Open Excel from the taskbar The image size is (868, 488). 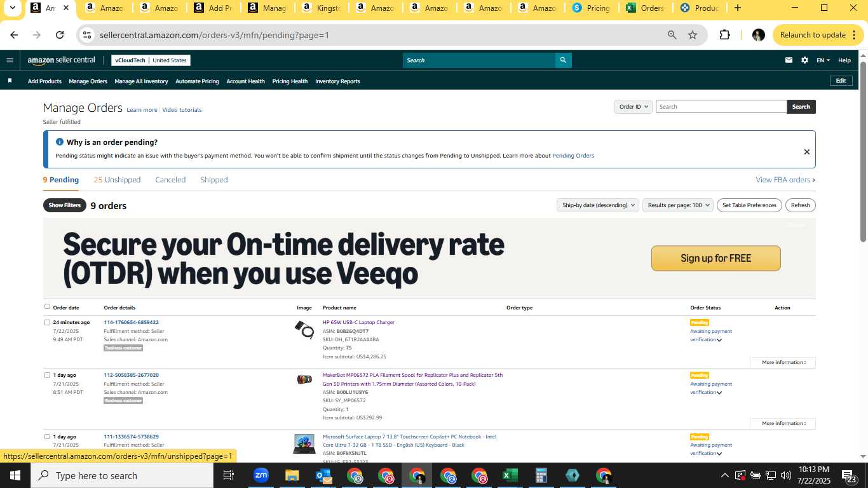pyautogui.click(x=510, y=475)
